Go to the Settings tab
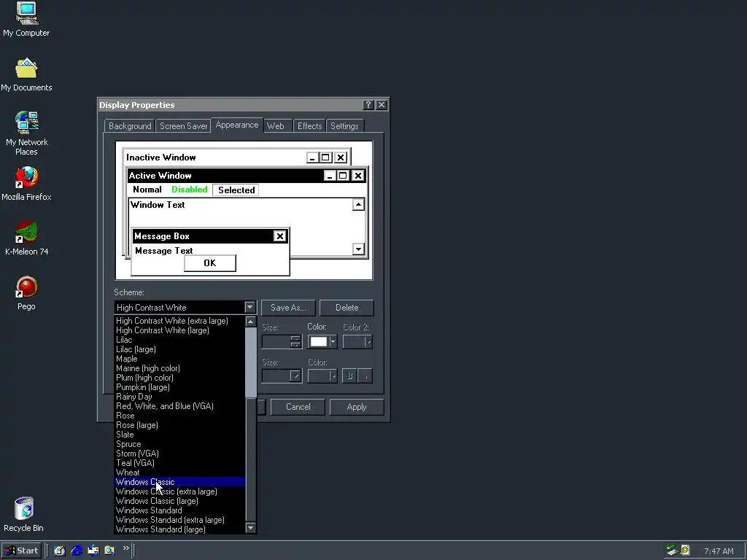The width and height of the screenshot is (747, 560). point(344,125)
